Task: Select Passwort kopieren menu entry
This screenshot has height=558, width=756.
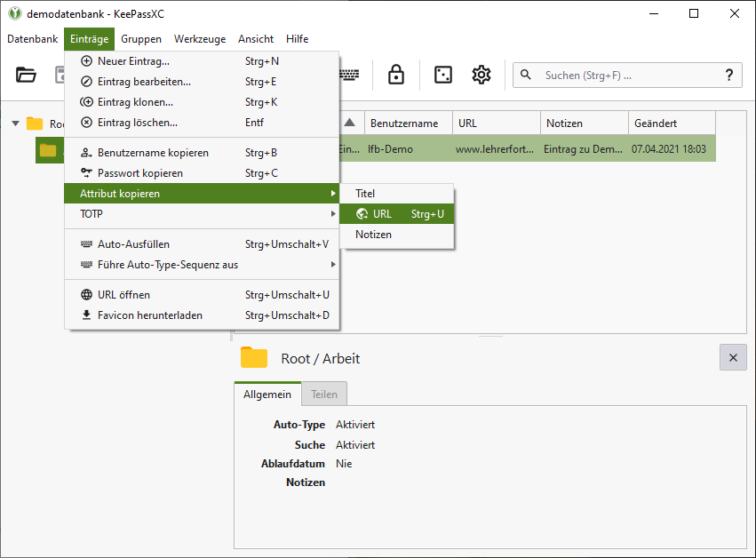Action: point(139,173)
